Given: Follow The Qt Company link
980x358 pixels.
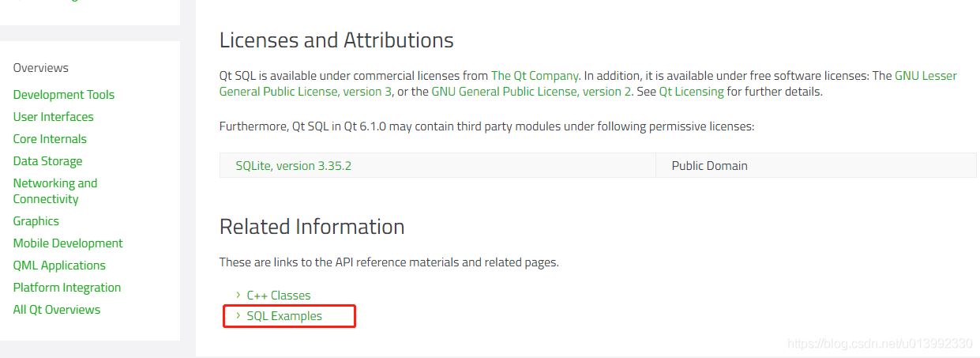Looking at the screenshot, I should coord(535,76).
